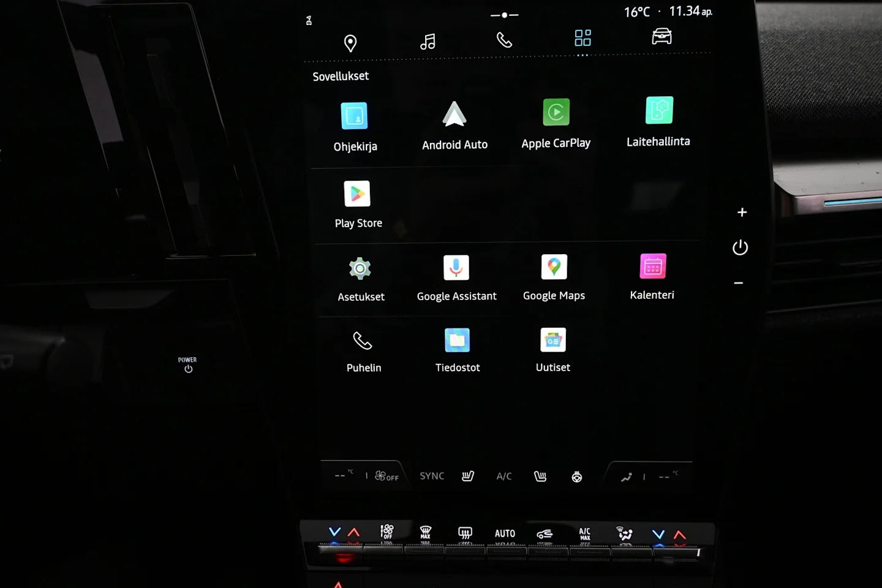
Task: Open the vehicle tab with car icon
Action: point(661,37)
